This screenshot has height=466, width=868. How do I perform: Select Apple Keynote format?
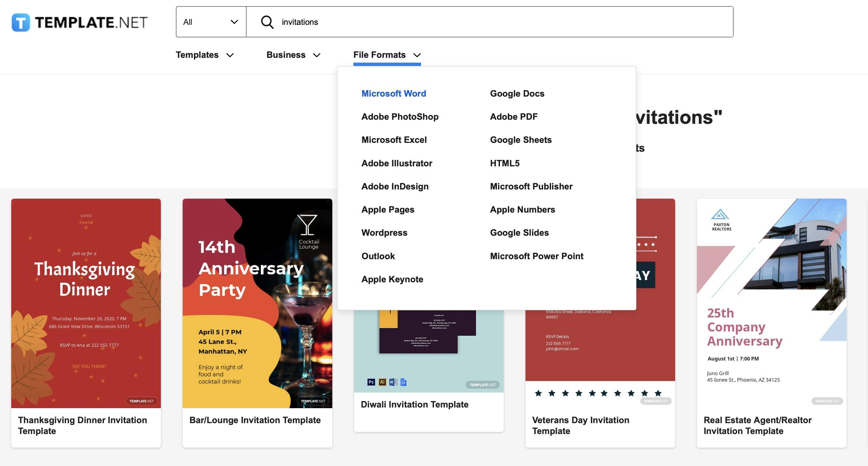point(392,279)
